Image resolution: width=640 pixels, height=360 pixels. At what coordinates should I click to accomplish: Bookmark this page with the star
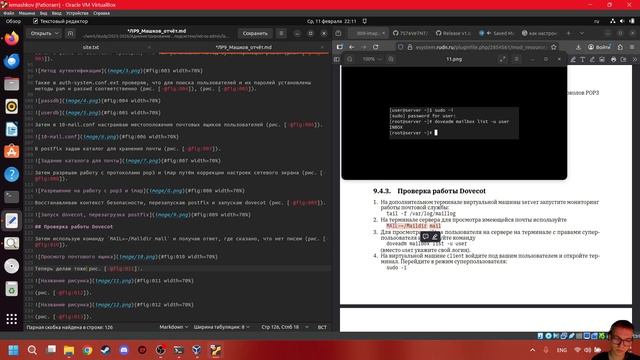[553, 47]
